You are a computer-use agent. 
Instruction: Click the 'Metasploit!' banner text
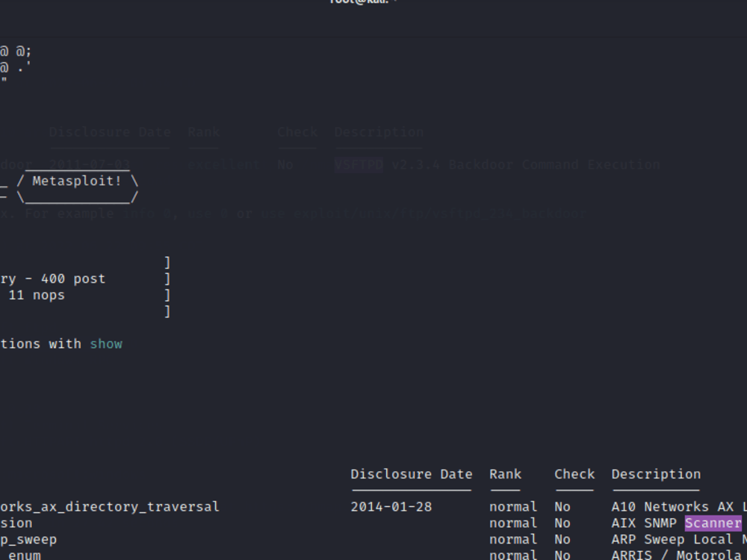[77, 181]
